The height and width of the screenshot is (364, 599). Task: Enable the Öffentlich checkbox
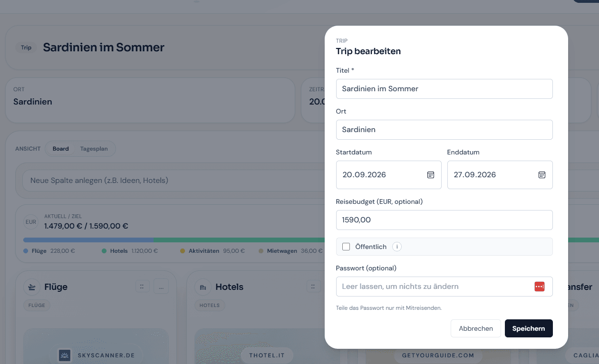(346, 247)
